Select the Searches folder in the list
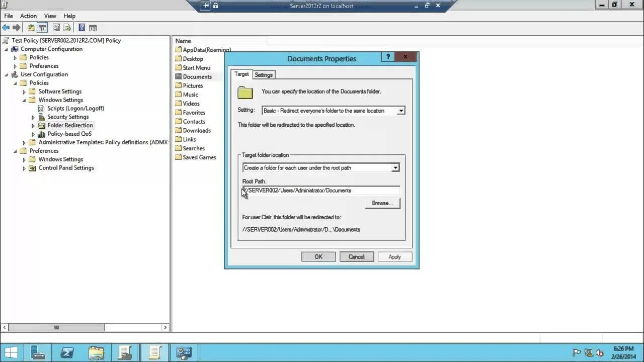Viewport: 644px width, 362px height. point(190,148)
